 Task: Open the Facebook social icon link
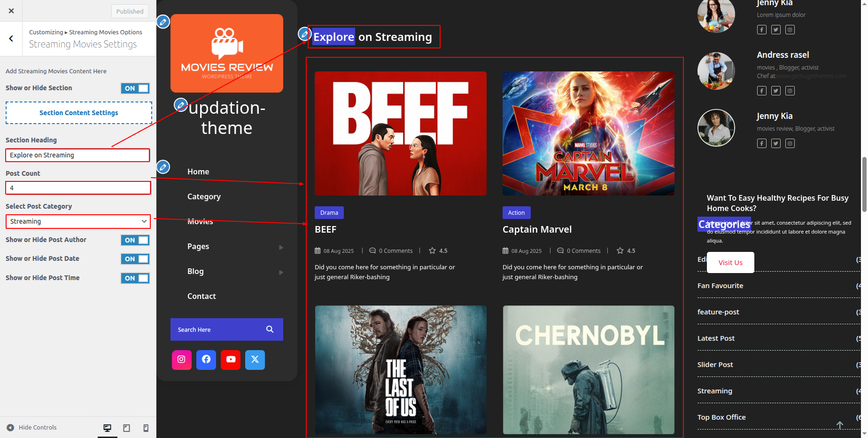coord(206,360)
